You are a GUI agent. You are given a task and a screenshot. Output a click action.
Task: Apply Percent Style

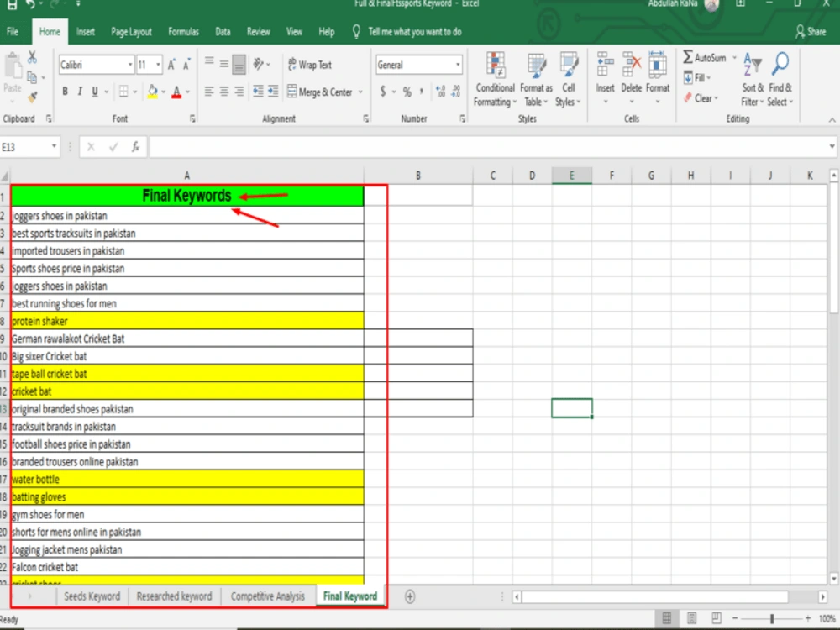click(407, 92)
